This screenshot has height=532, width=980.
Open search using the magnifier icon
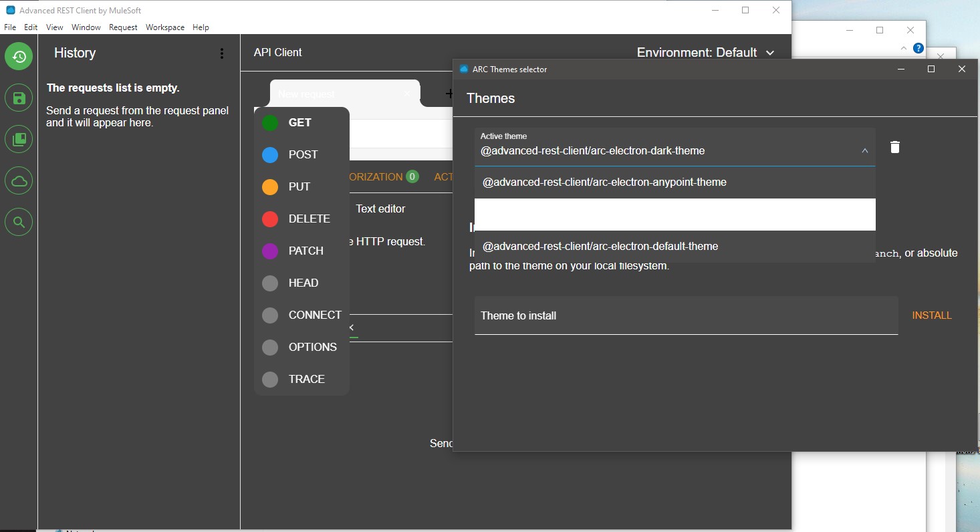click(x=19, y=222)
